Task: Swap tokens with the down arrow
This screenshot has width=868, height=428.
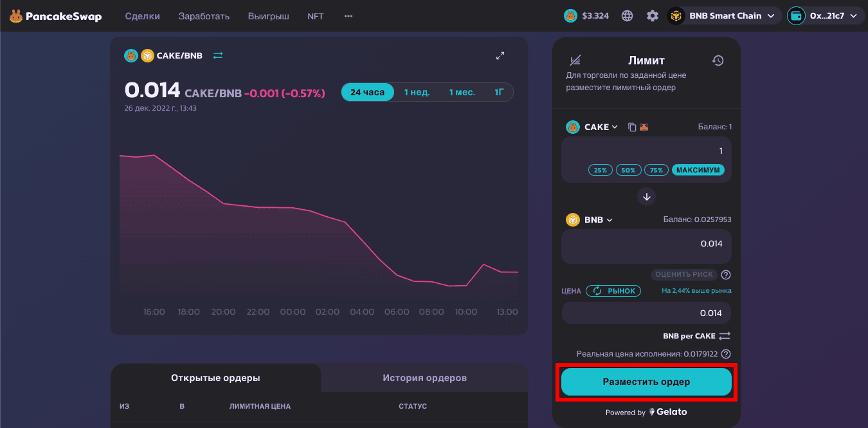Action: click(647, 196)
